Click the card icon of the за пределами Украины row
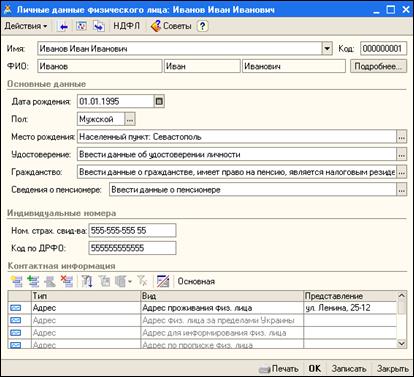Screen dimensions: 414x377 click(x=16, y=320)
